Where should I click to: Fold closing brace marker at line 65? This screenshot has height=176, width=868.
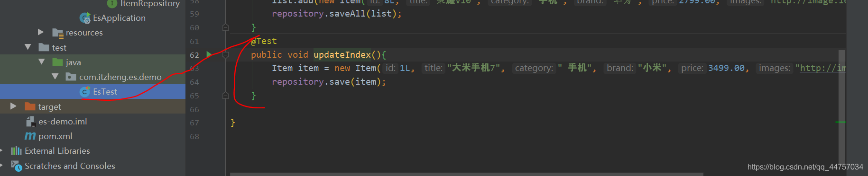coord(226,96)
